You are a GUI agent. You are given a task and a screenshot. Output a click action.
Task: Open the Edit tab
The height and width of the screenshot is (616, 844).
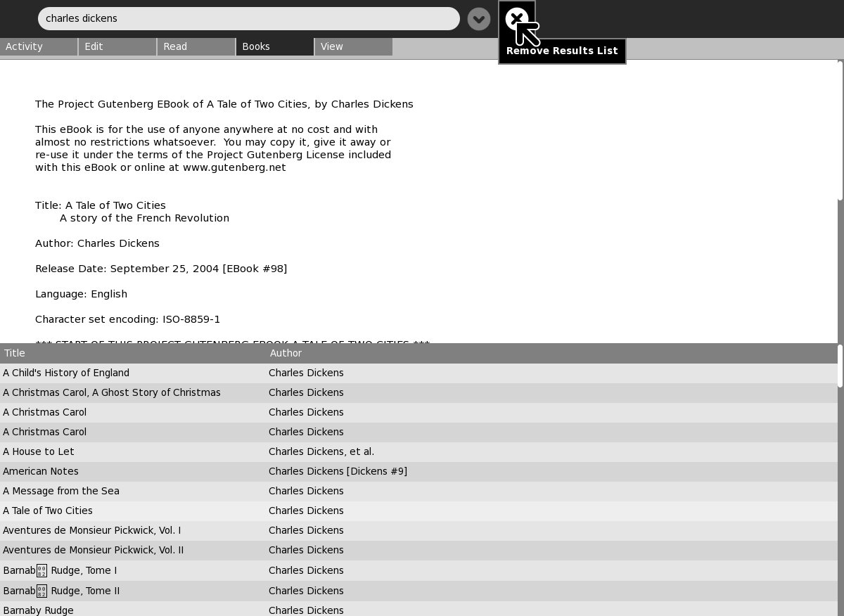coord(117,46)
